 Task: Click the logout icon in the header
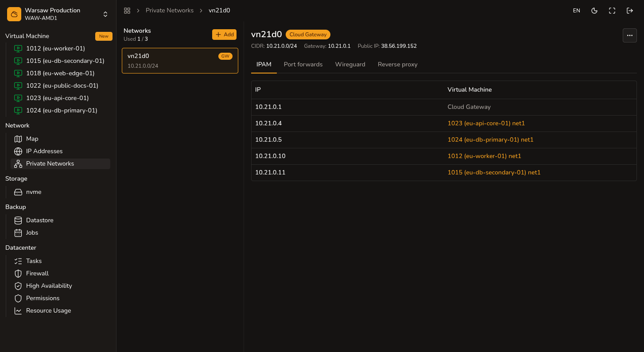tap(630, 11)
